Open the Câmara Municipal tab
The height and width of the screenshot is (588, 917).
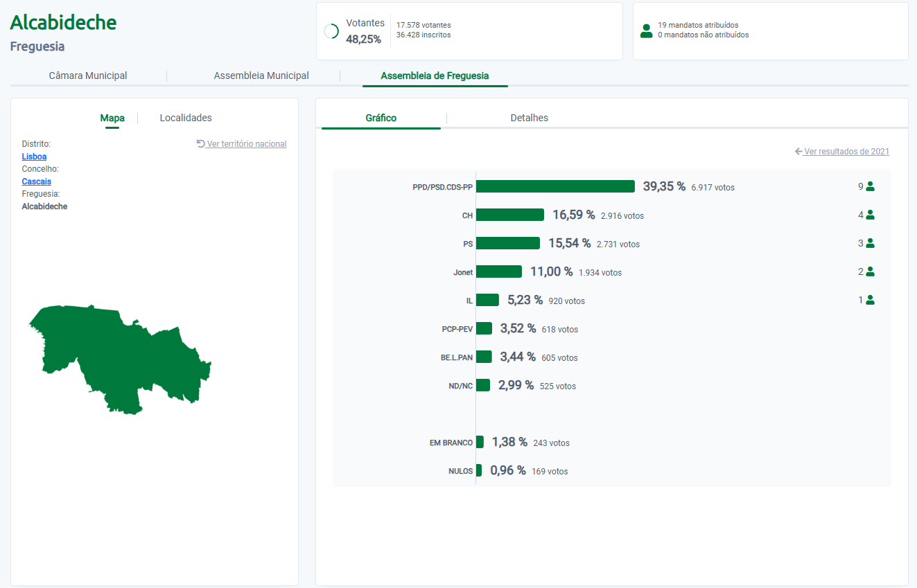point(88,75)
